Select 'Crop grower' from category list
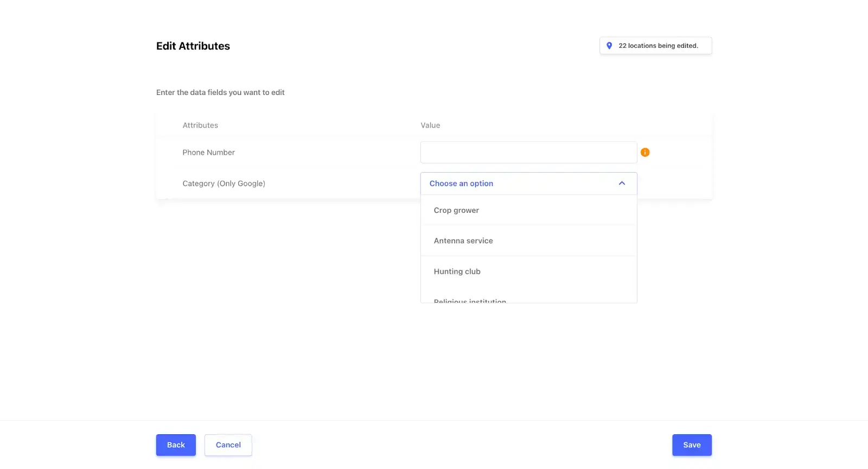This screenshot has height=469, width=868. [456, 211]
